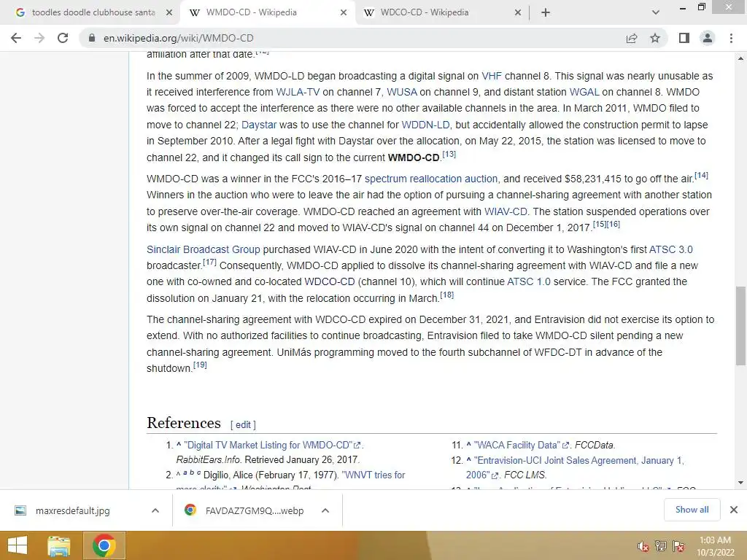Open the tab search chevron
Screen dimensions: 747x560
click(656, 13)
